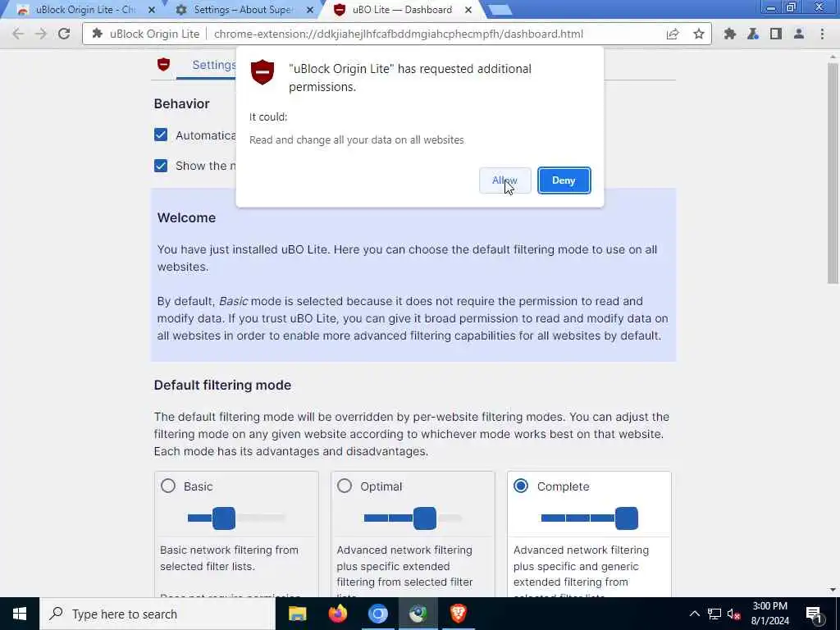Bookmark this page with the star

coord(699,34)
